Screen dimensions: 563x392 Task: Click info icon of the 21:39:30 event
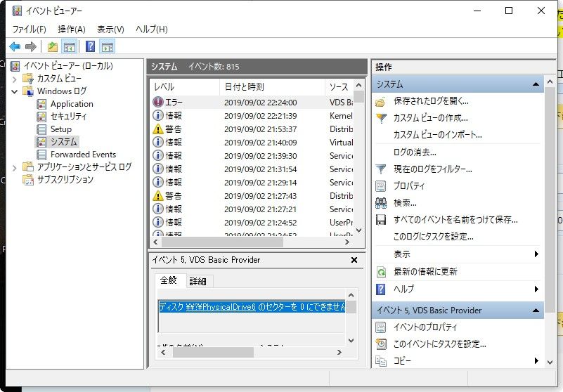(x=158, y=155)
